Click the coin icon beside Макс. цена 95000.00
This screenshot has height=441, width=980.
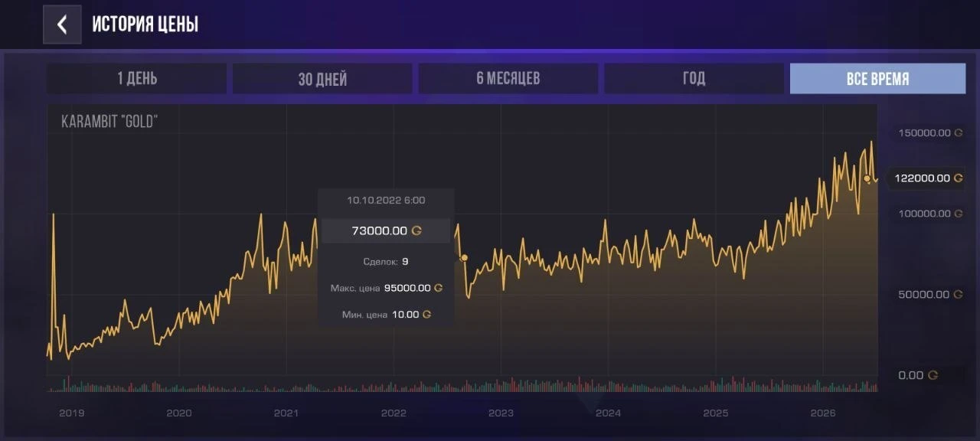tap(438, 288)
